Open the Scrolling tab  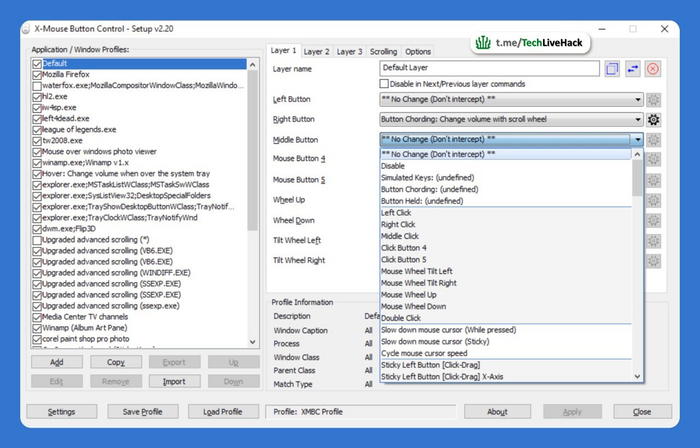pyautogui.click(x=383, y=52)
